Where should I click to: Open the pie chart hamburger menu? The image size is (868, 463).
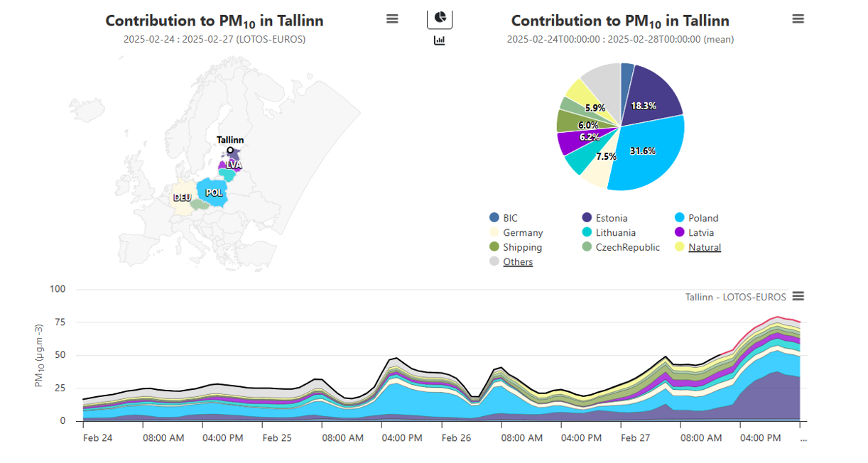(798, 19)
